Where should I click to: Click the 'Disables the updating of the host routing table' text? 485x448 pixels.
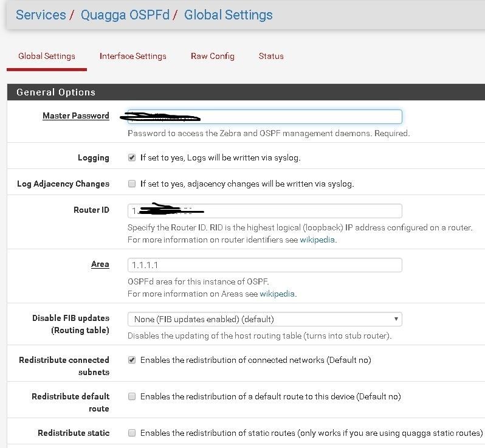[260, 336]
